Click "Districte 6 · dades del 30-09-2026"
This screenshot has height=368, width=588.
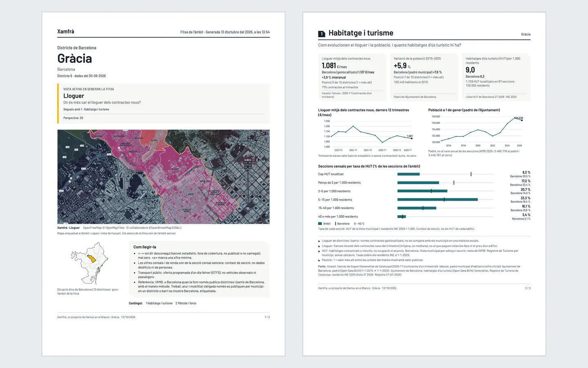pos(82,76)
